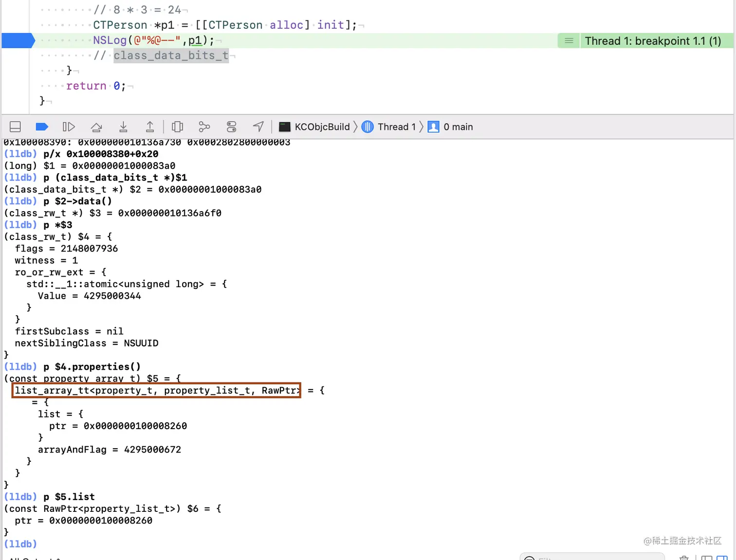This screenshot has height=560, width=736.
Task: Click the lines icon left of the breakpoint annotation
Action: pyautogui.click(x=569, y=41)
